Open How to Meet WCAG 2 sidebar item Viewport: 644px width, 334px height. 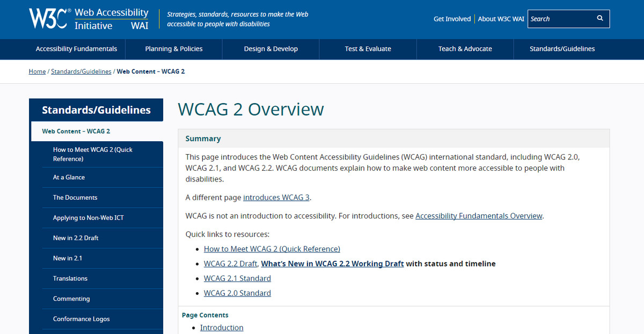point(103,154)
